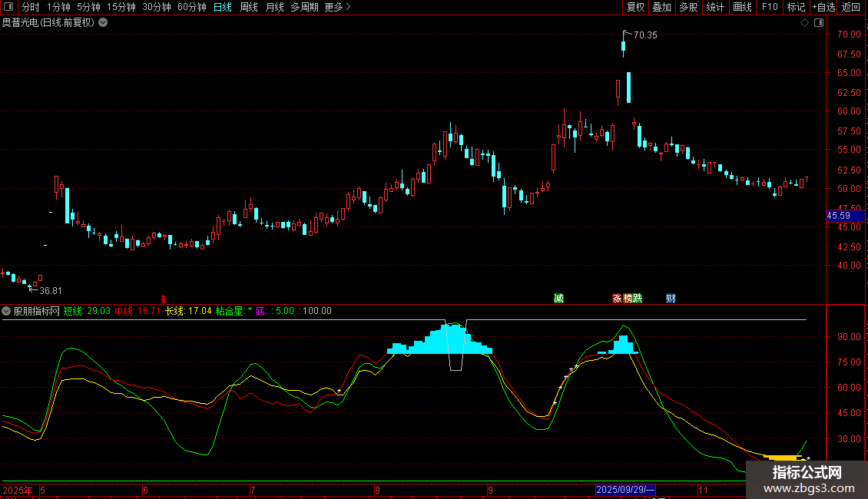Select the 60分钟 period tab
Screen dimensions: 868x499
pos(192,7)
